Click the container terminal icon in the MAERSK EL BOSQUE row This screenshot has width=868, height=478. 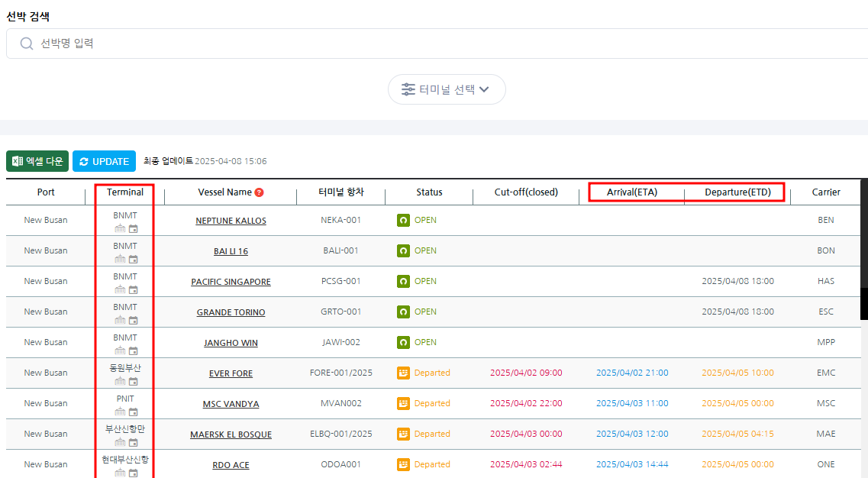pyautogui.click(x=120, y=442)
